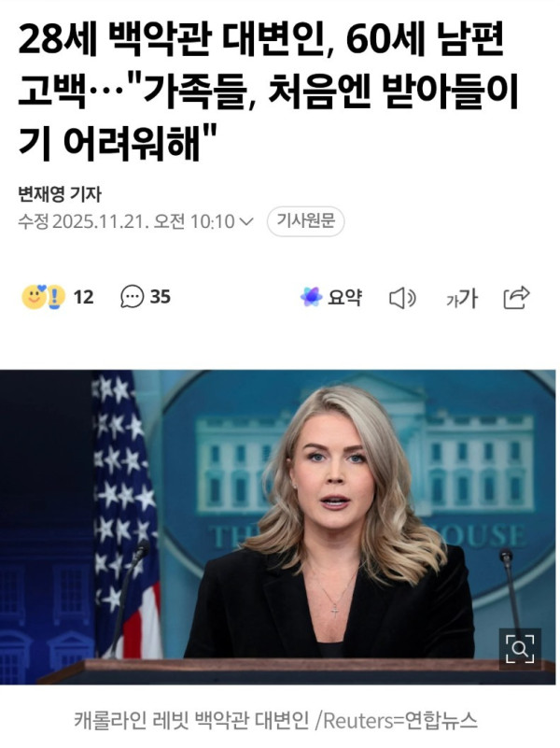Open comments via the speech bubble icon
The image size is (560, 748).
point(132,297)
